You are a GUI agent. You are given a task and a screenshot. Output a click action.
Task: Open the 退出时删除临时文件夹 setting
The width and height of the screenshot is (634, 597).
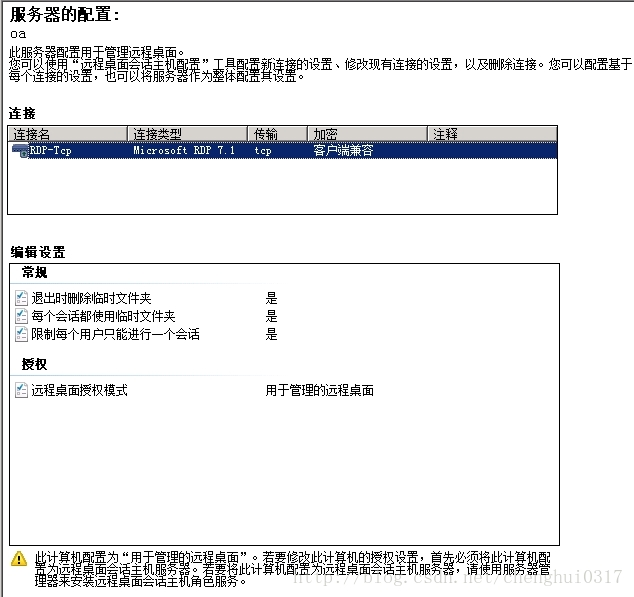91,298
